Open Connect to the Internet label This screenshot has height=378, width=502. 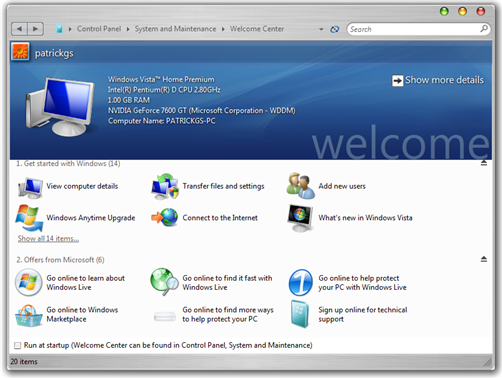tap(220, 218)
